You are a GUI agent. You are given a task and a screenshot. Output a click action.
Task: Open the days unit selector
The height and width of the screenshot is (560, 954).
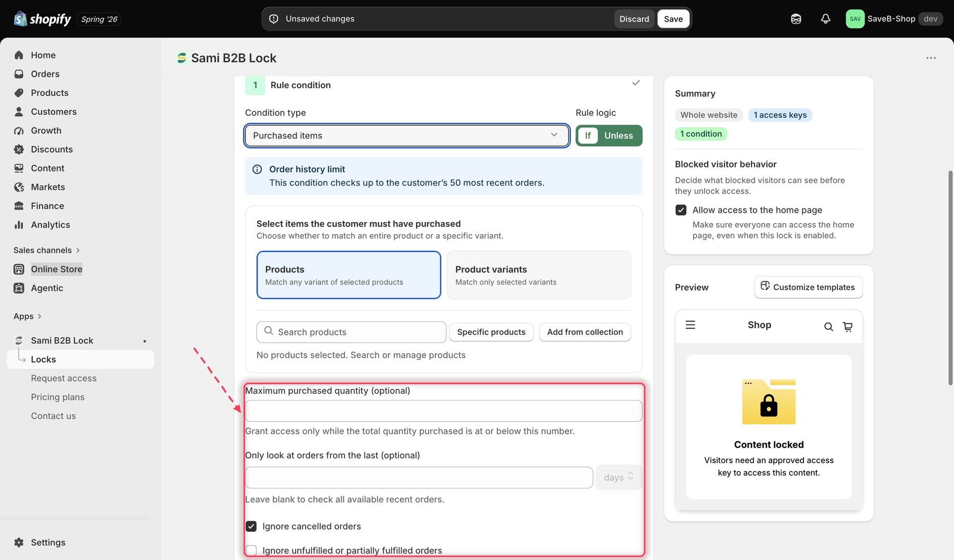click(x=619, y=478)
